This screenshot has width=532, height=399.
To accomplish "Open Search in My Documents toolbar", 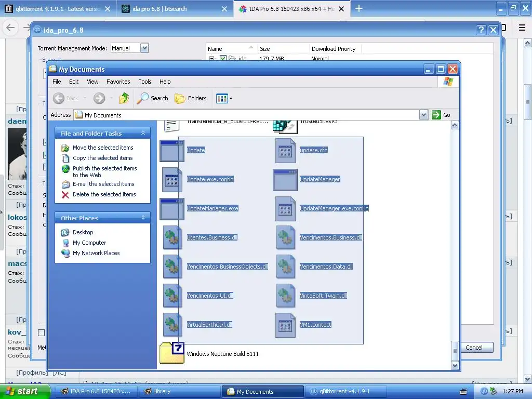I will click(152, 98).
